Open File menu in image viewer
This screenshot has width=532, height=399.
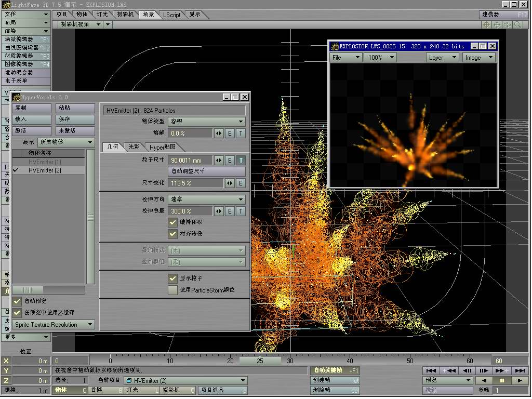pos(345,58)
